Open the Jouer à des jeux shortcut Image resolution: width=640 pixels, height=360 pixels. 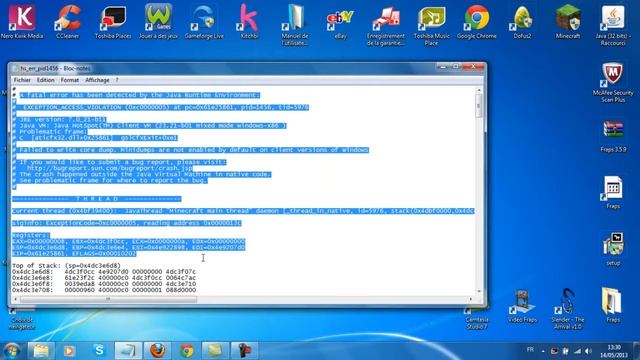pyautogui.click(x=158, y=21)
